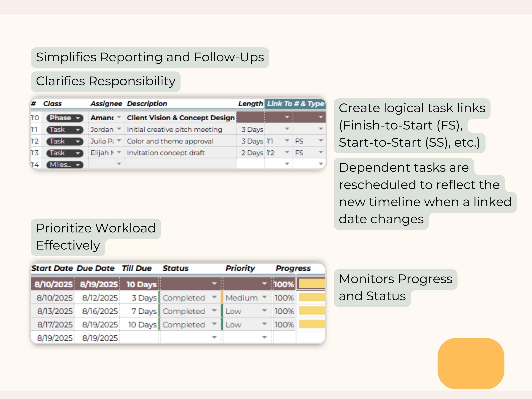Select the Initial creative pitch meeting cell
Viewport: 532px width, 399px height.
181,129
